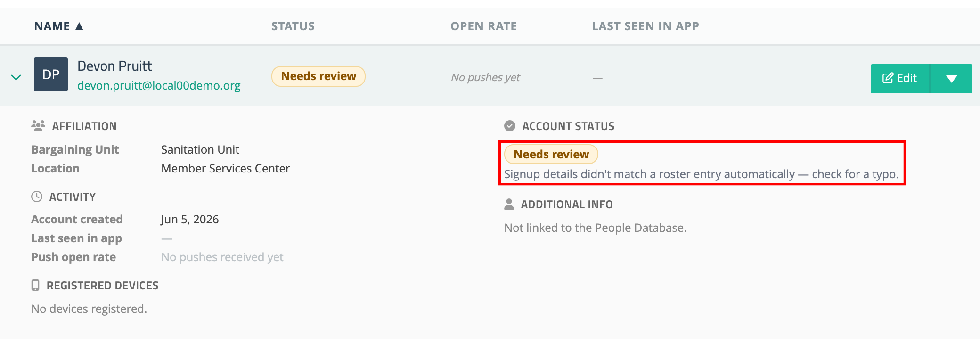Screen dimensions: 980x344
Task: Click the Edit button for Devon Pruitt
Action: pos(900,78)
